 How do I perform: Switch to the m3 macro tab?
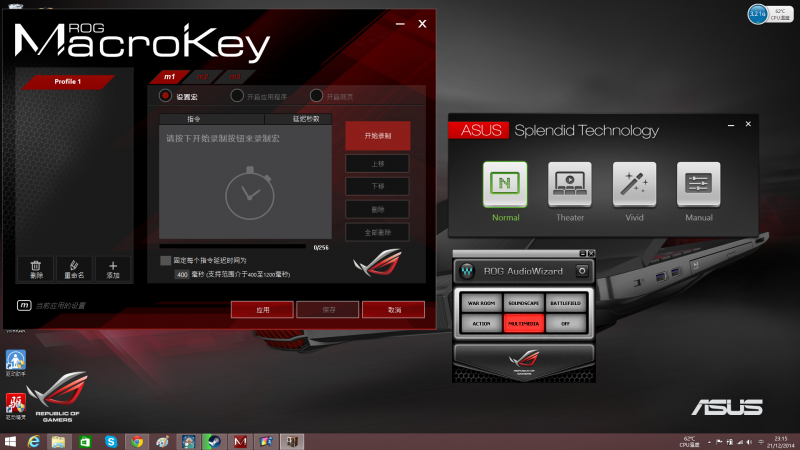coord(235,77)
